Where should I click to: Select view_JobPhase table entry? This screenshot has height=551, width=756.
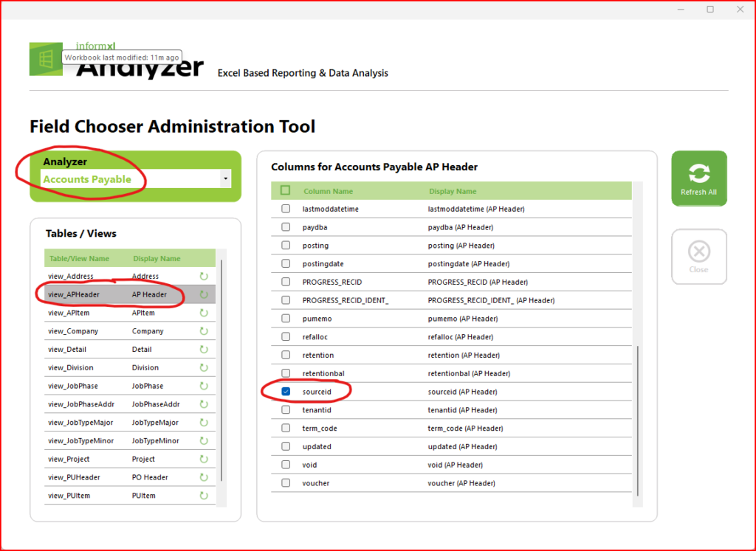[x=130, y=386]
